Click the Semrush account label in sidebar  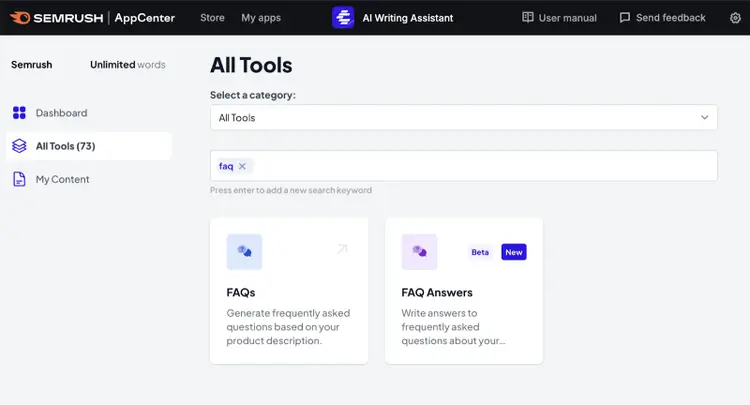32,65
